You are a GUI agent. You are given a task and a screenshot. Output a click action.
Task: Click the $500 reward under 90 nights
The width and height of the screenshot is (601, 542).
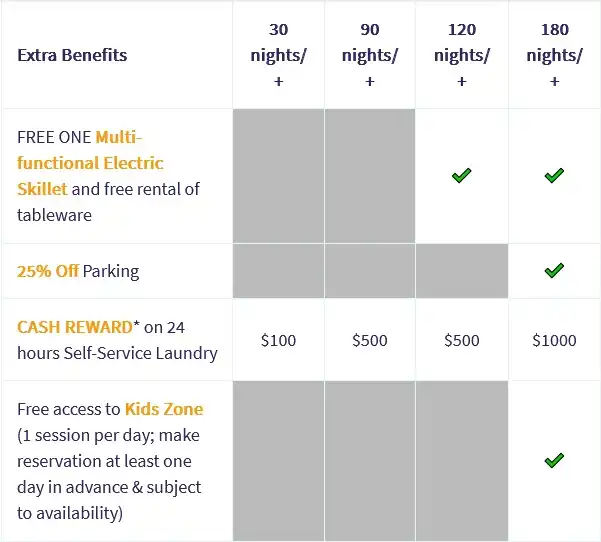point(369,340)
